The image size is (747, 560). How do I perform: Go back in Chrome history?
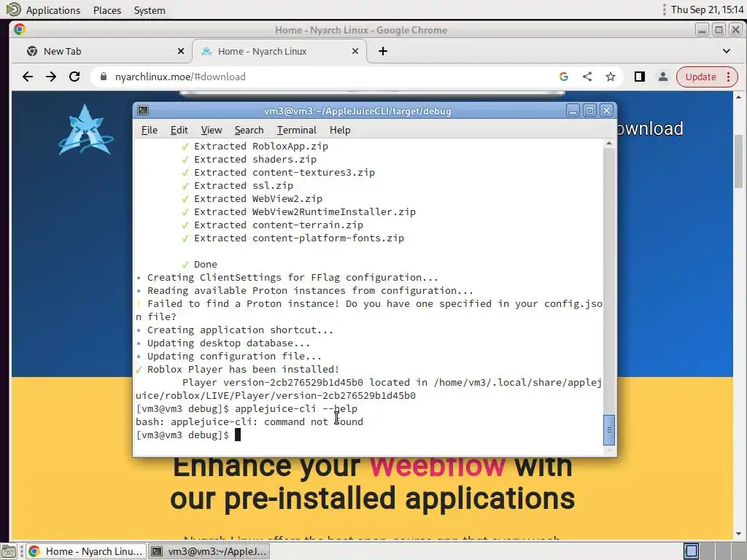tap(28, 77)
